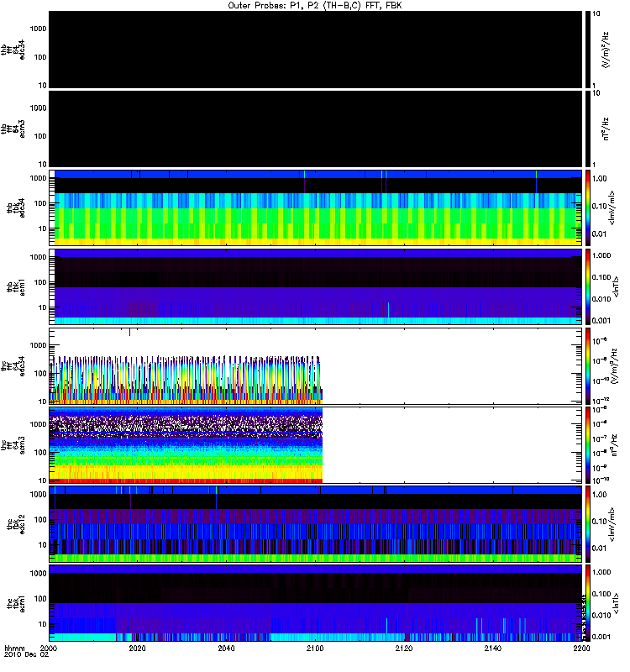Viewport: 630px width, 672px height.
Task: Click the rainbow color bar of thc fff scm3
Action: click(588, 445)
